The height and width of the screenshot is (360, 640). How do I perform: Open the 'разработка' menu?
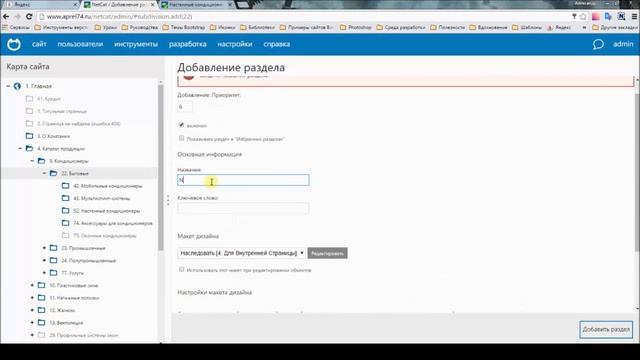point(187,44)
